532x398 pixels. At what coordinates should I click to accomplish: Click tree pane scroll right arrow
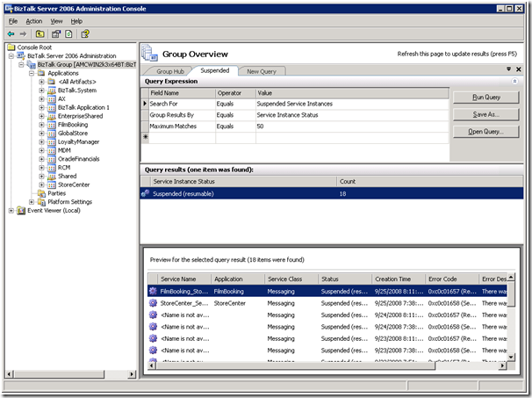click(x=132, y=374)
